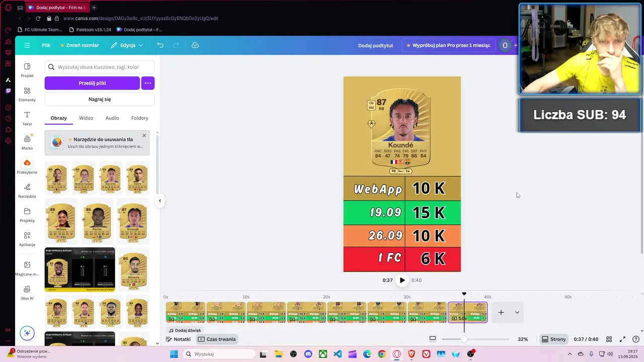The width and height of the screenshot is (644, 362).
Task: Open the Elementy sidebar panel
Action: [x=27, y=94]
